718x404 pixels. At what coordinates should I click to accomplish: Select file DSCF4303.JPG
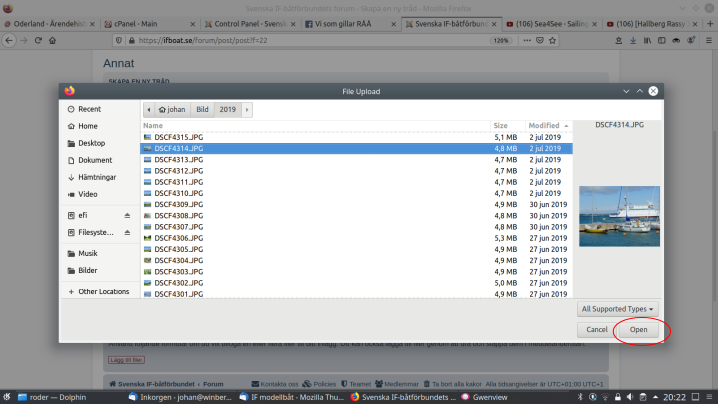356,272
